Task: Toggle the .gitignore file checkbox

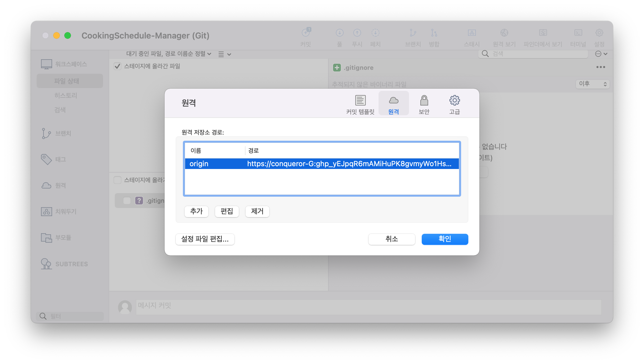Action: pos(127,201)
